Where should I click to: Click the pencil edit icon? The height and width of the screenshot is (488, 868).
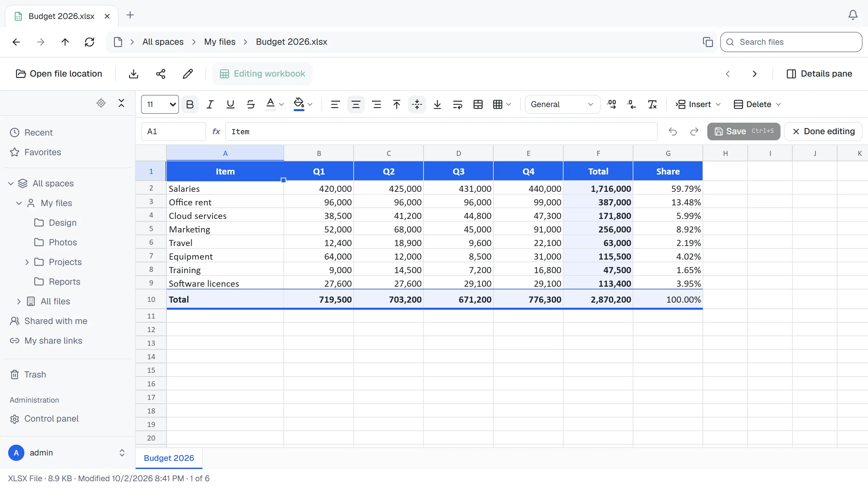(188, 74)
